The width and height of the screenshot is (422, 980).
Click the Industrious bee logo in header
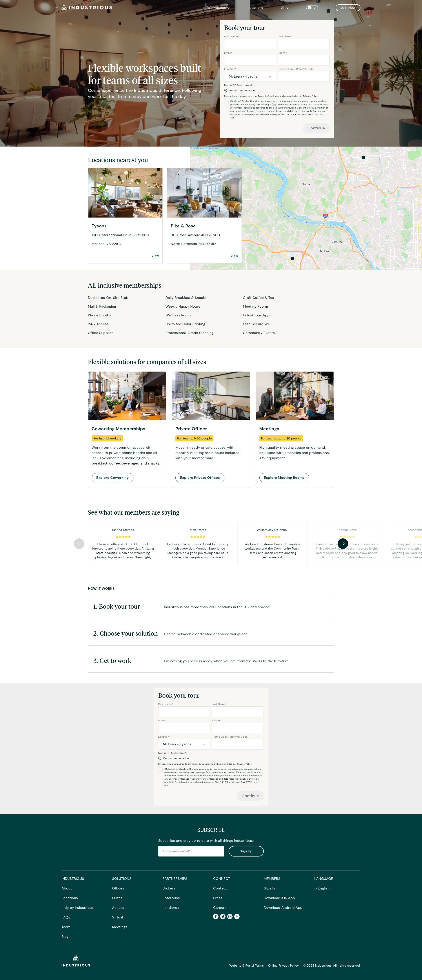(87, 8)
